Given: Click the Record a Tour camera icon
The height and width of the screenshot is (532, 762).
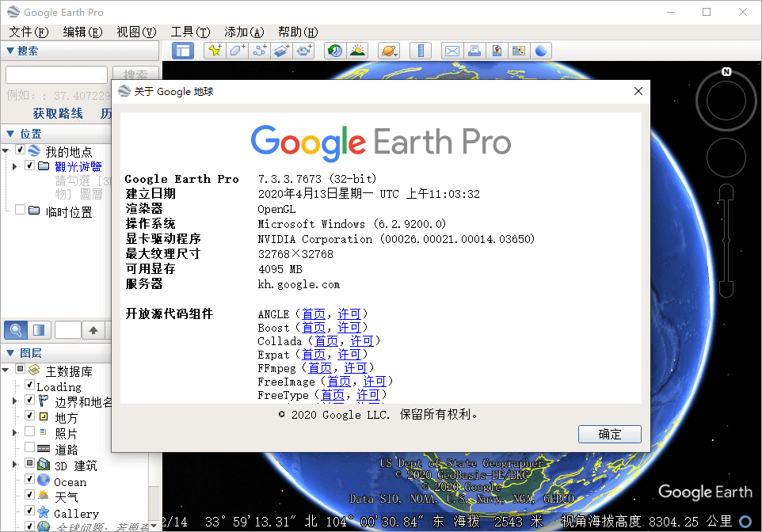Looking at the screenshot, I should tap(305, 51).
